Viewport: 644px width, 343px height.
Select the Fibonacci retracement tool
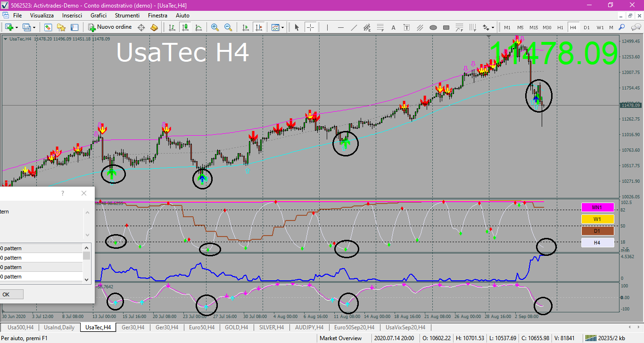click(380, 27)
